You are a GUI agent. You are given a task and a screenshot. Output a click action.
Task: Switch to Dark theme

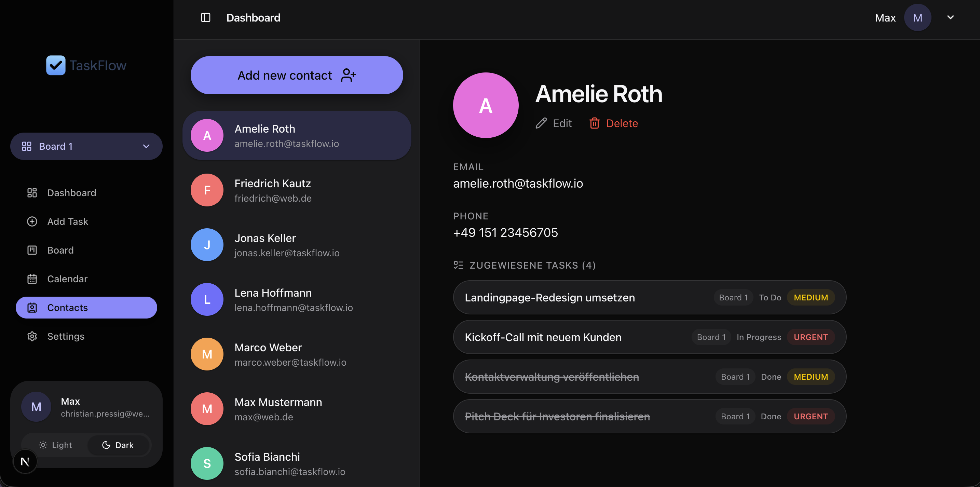[x=118, y=445]
